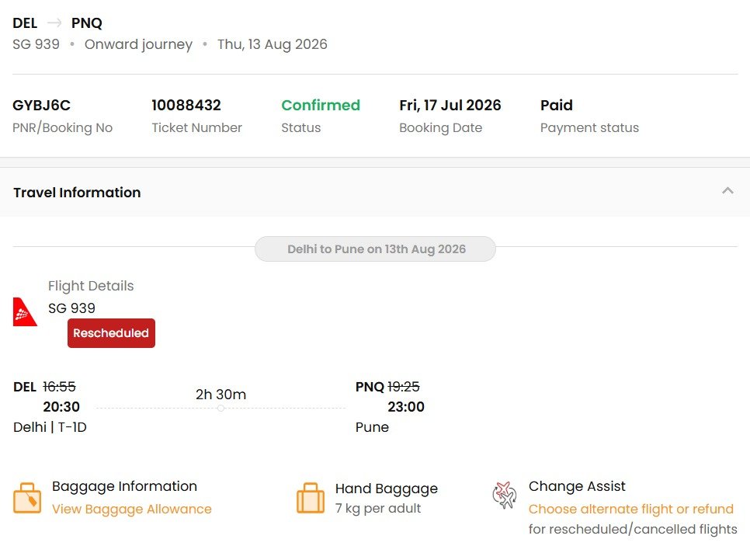
Task: Click the Delhi to Pune date pill
Action: tap(376, 249)
